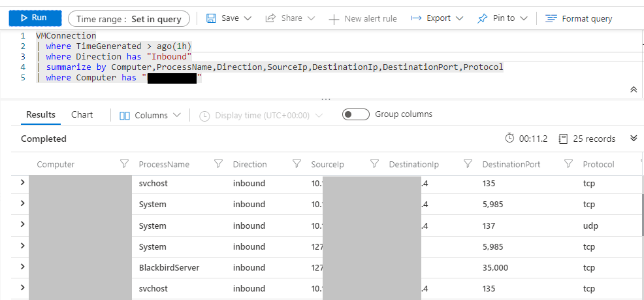Toggle the Group columns switch

coord(356,115)
